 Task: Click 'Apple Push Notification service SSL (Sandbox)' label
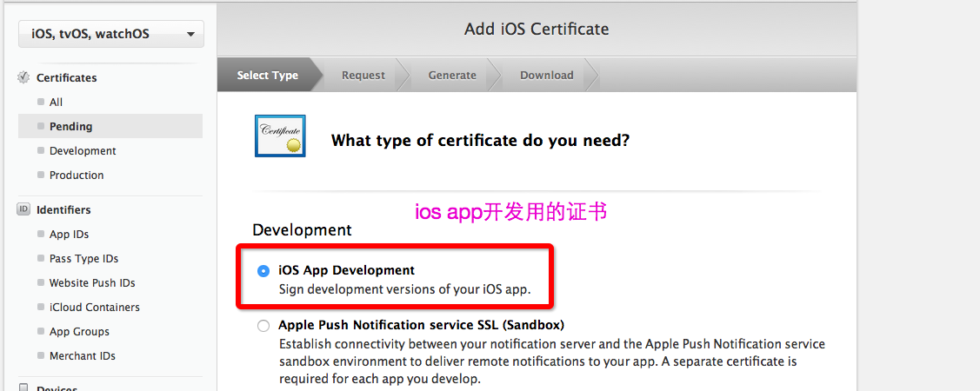click(x=421, y=326)
